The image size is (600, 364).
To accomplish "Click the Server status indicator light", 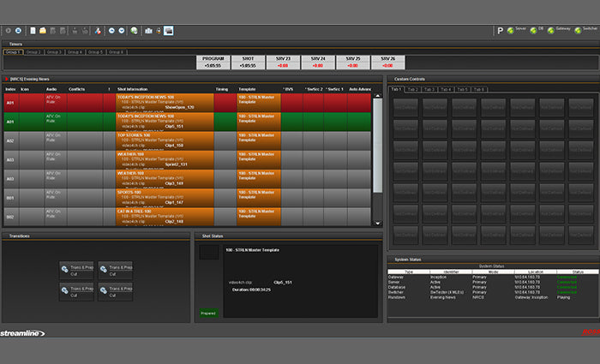I will coord(511,30).
